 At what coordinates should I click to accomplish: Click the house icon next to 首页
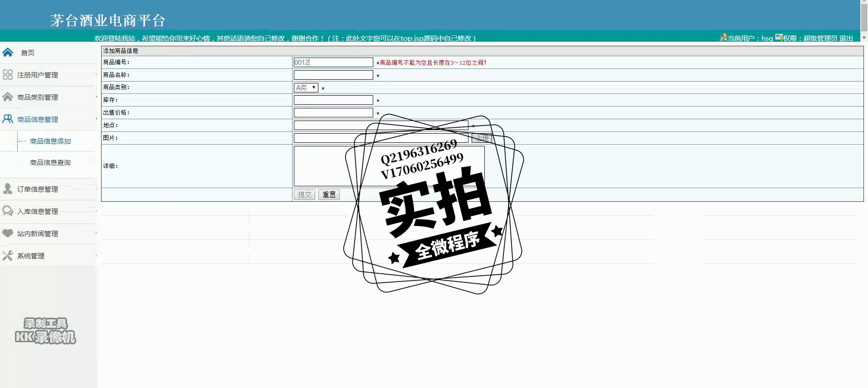(x=8, y=52)
